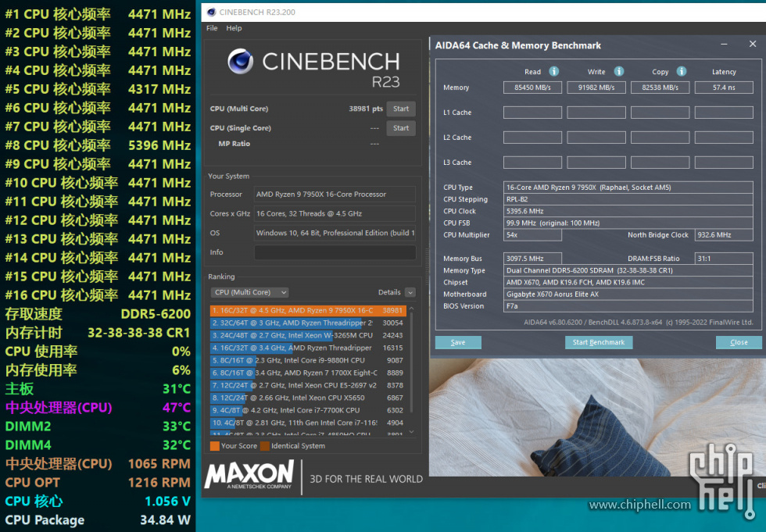Click the DIMM4 32°C temperature reading
This screenshot has width=766, height=532.
click(x=177, y=445)
